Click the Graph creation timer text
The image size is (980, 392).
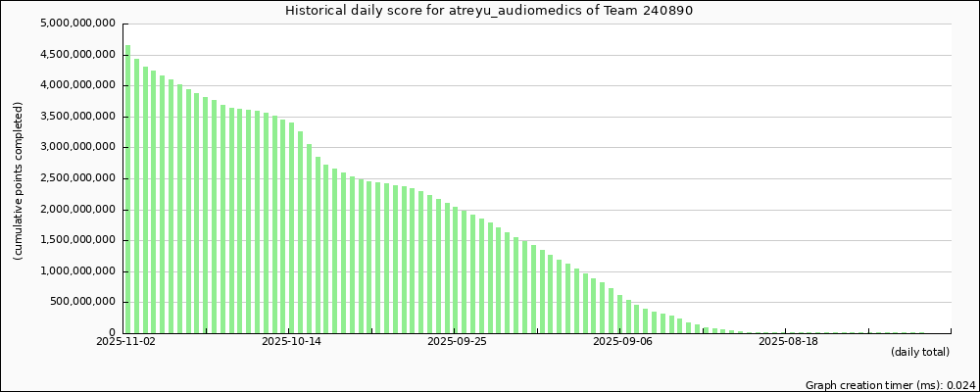(x=889, y=385)
